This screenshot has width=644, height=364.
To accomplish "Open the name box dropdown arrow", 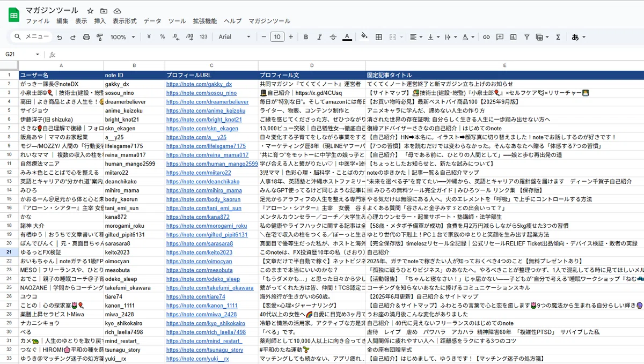I will tap(38, 54).
